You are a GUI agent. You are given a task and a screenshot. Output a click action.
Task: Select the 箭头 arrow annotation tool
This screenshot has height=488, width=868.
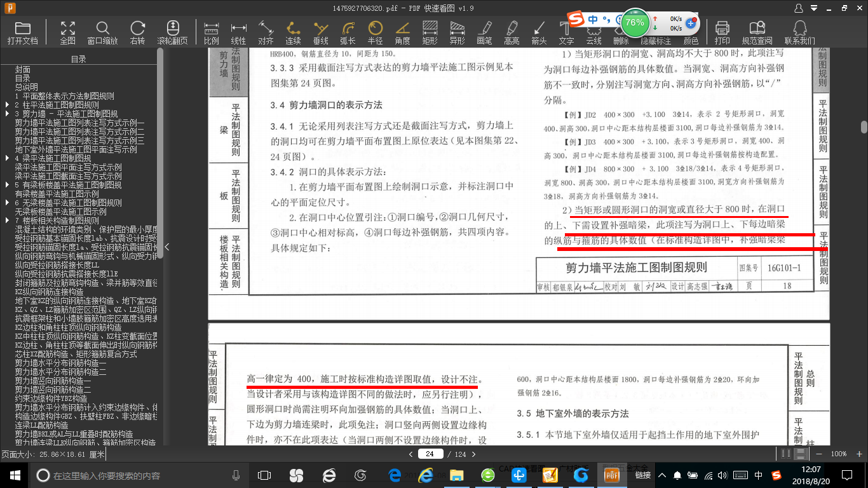pyautogui.click(x=539, y=32)
